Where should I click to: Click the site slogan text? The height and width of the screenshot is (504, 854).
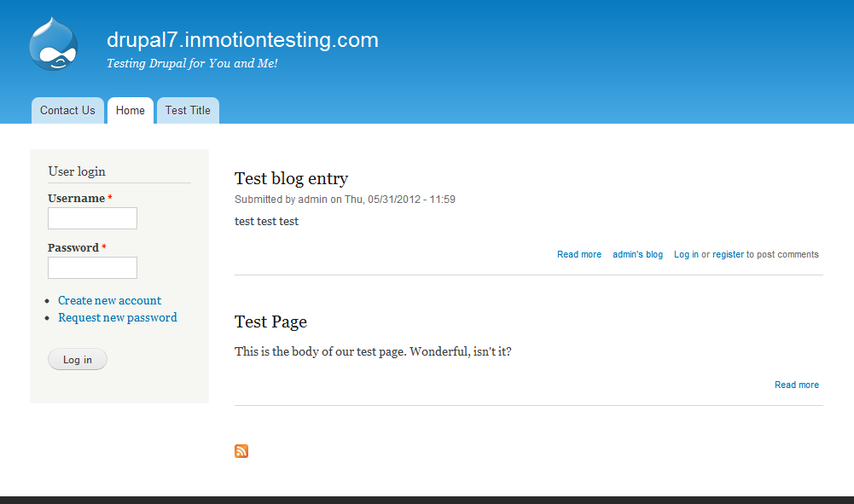pyautogui.click(x=192, y=64)
